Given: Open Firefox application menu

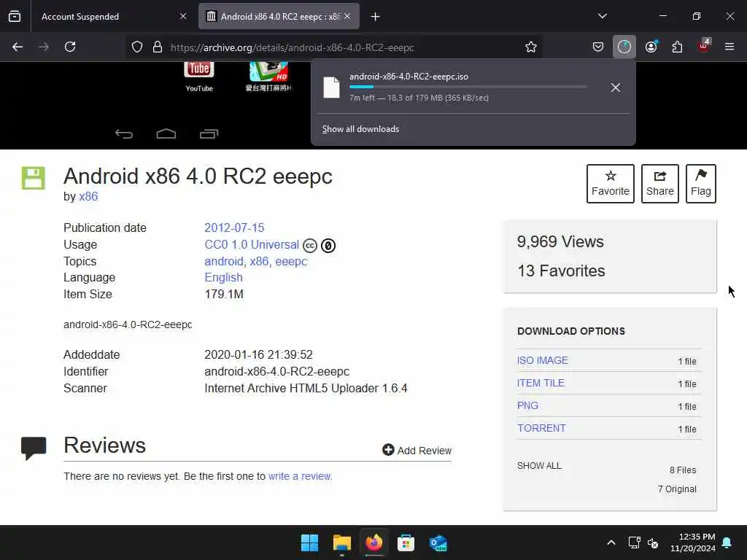Looking at the screenshot, I should pyautogui.click(x=729, y=47).
